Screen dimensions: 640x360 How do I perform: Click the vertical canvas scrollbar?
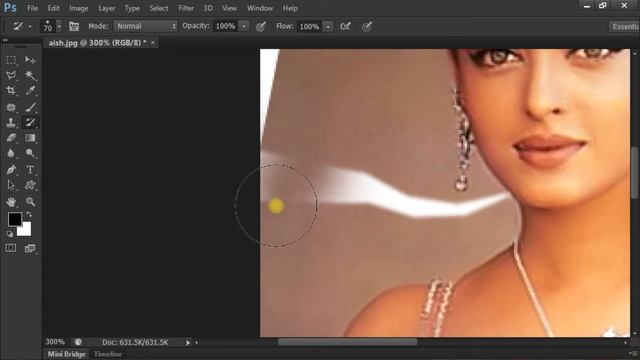click(x=635, y=172)
